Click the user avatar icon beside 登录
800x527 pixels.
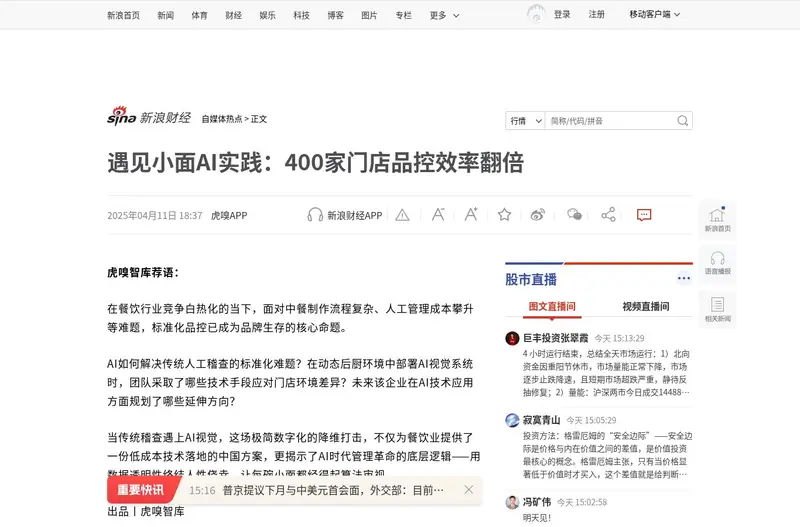[x=536, y=14]
